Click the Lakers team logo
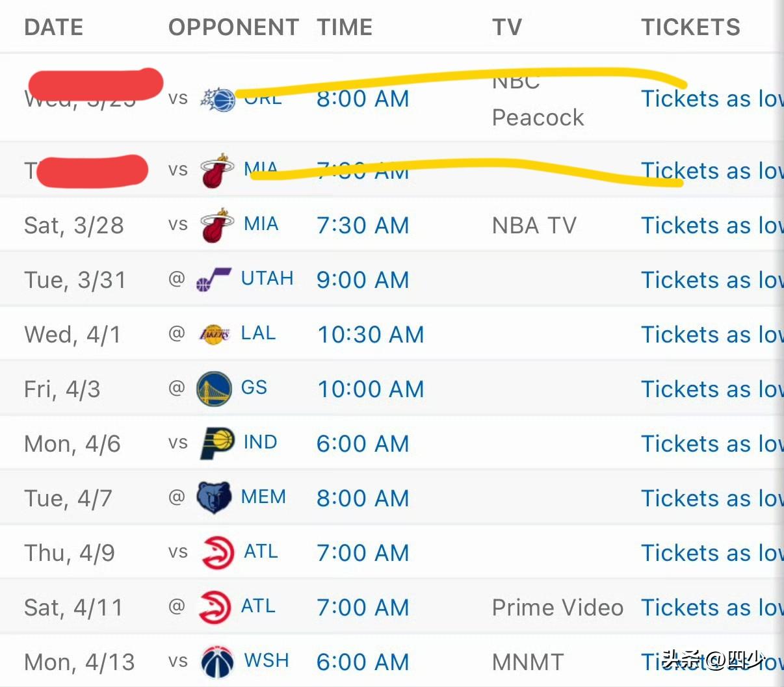The width and height of the screenshot is (784, 687). coord(214,335)
